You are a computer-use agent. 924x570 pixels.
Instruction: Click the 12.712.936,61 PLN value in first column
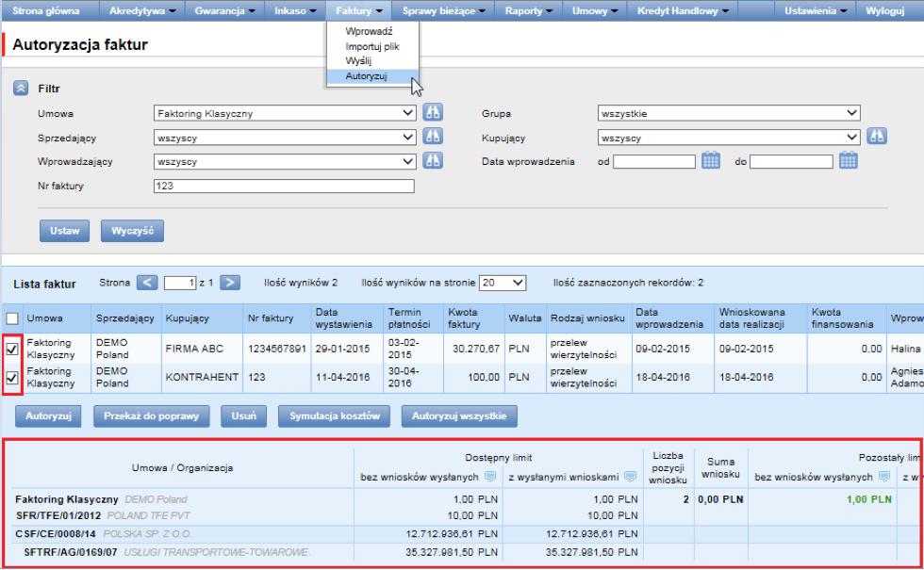pyautogui.click(x=452, y=534)
